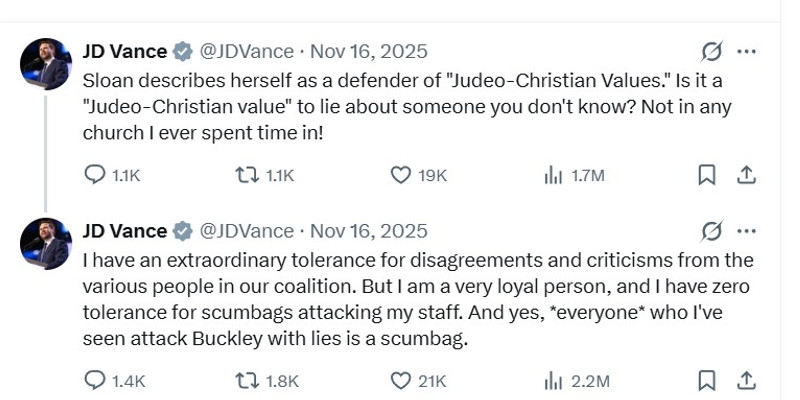Open Grok icon on the second tweet

[x=712, y=231]
